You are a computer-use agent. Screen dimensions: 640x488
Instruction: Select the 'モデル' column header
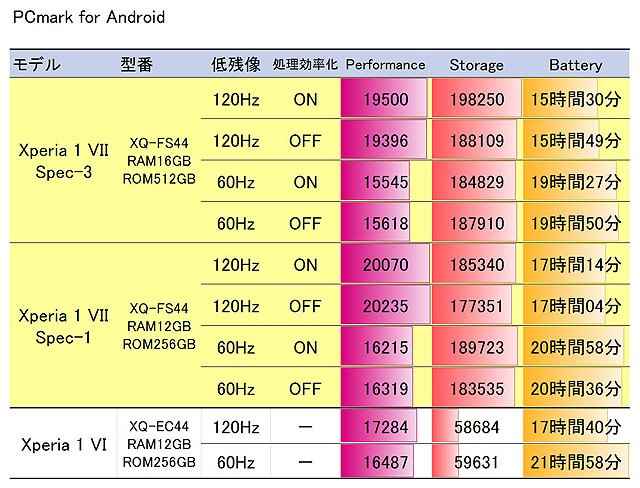click(x=37, y=65)
